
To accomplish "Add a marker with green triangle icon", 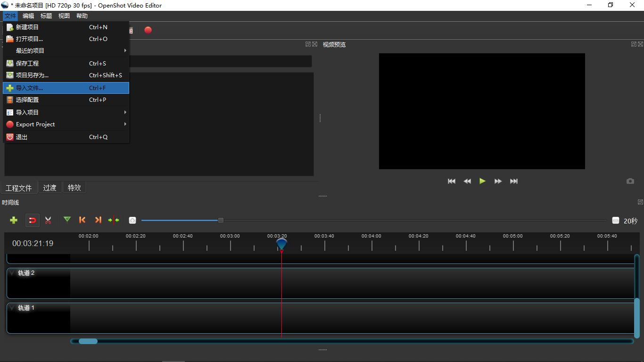I will (x=67, y=220).
